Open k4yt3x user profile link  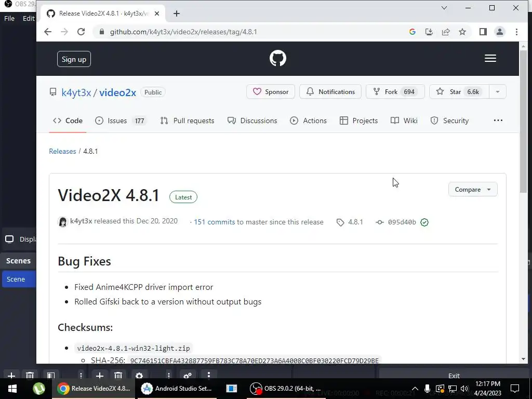pos(76,92)
